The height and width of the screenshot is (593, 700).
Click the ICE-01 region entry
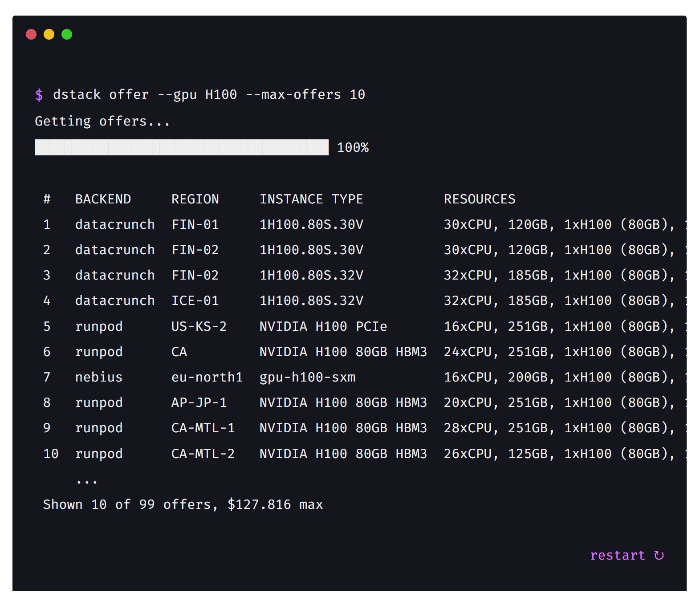click(x=195, y=301)
